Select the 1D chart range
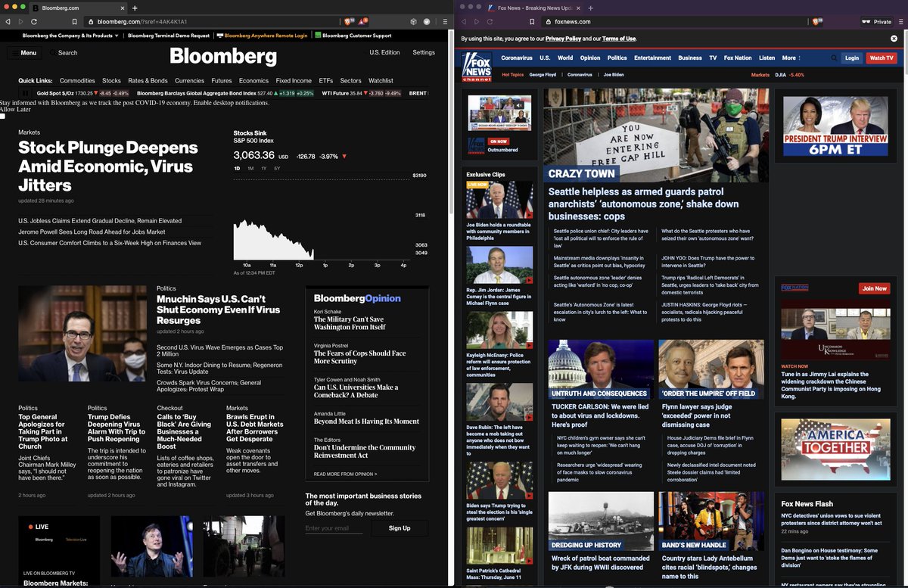Screen dimensions: 908x588 coord(237,168)
